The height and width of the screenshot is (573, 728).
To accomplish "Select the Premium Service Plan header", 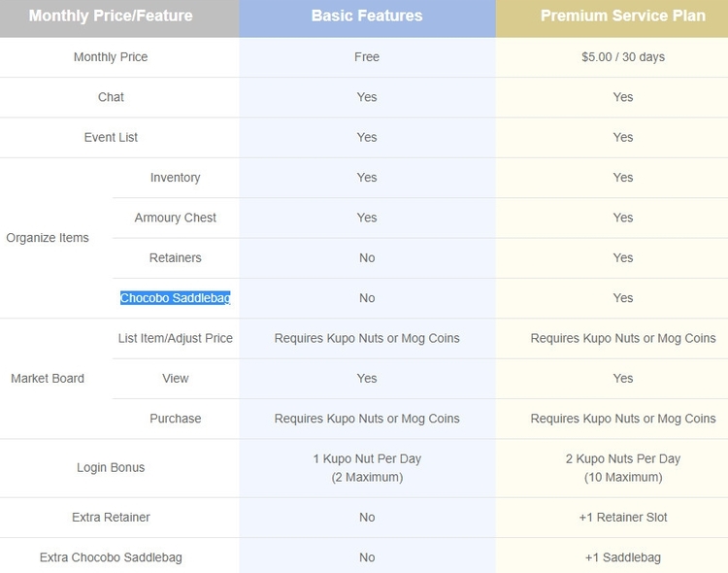I will pyautogui.click(x=623, y=16).
